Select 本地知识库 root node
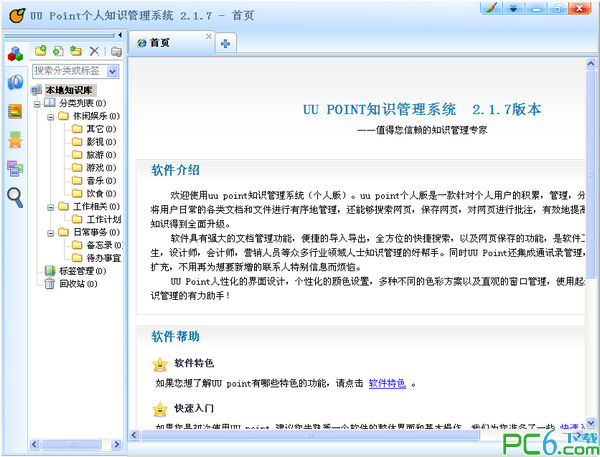The height and width of the screenshot is (457, 600). tap(69, 90)
